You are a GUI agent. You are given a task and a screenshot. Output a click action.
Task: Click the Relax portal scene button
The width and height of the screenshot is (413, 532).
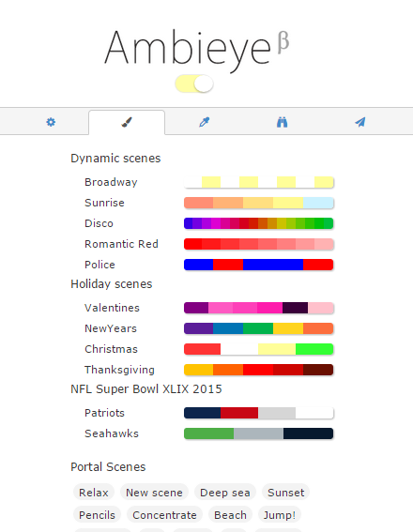(x=94, y=493)
